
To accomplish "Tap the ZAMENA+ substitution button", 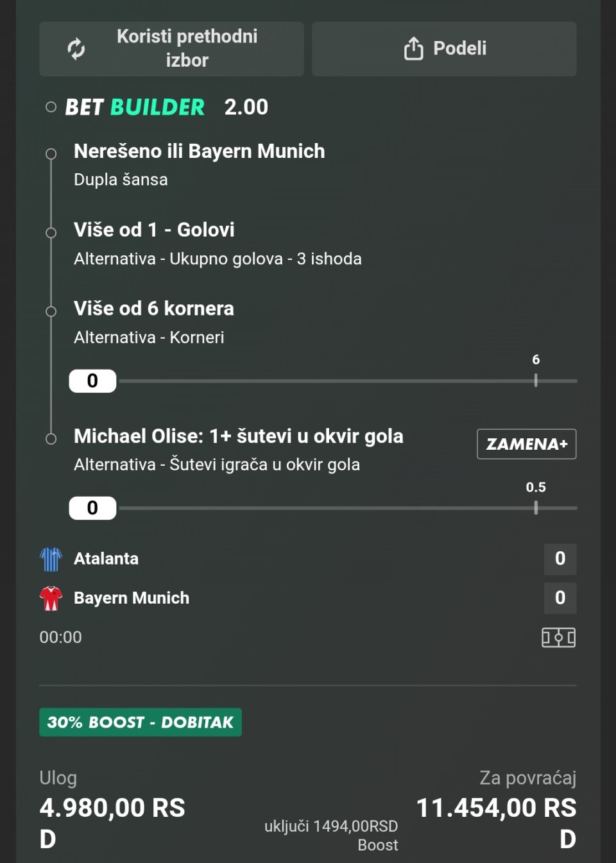I will [x=526, y=444].
